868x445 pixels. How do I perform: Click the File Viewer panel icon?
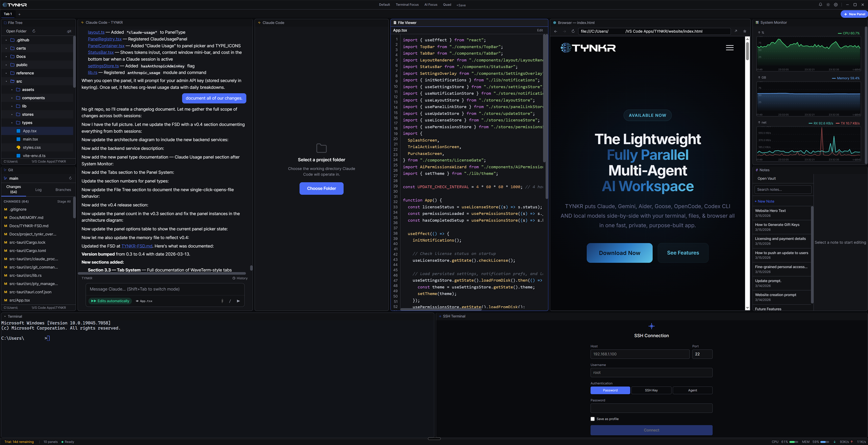[395, 23]
